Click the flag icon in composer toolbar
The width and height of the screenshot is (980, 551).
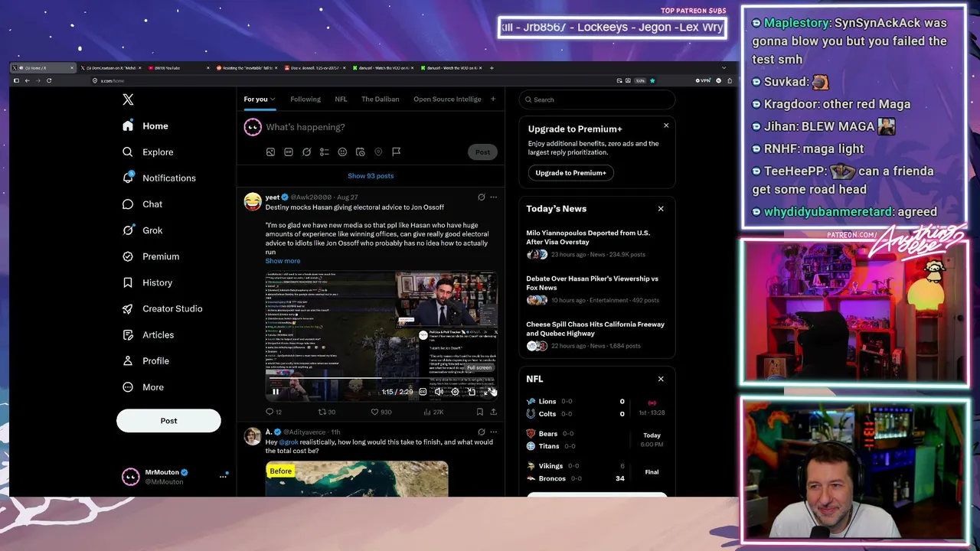click(397, 152)
